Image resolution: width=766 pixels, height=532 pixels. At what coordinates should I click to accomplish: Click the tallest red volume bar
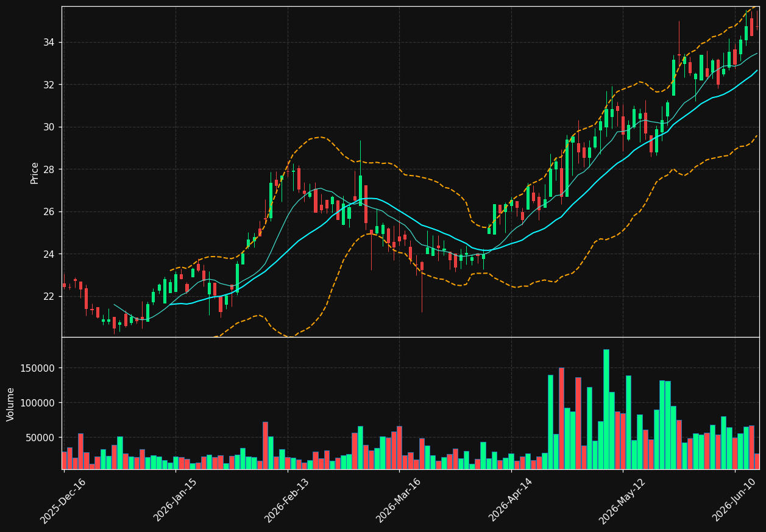pos(561,418)
